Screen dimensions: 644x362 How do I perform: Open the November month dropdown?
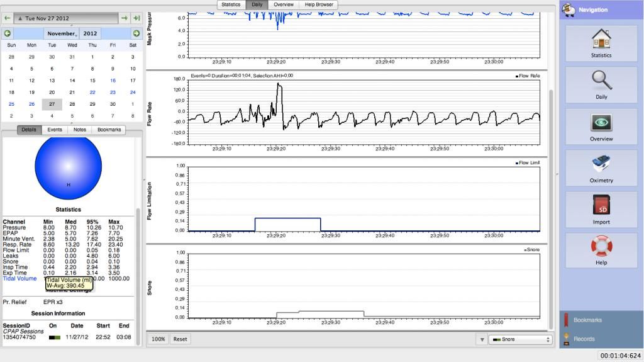(61, 33)
